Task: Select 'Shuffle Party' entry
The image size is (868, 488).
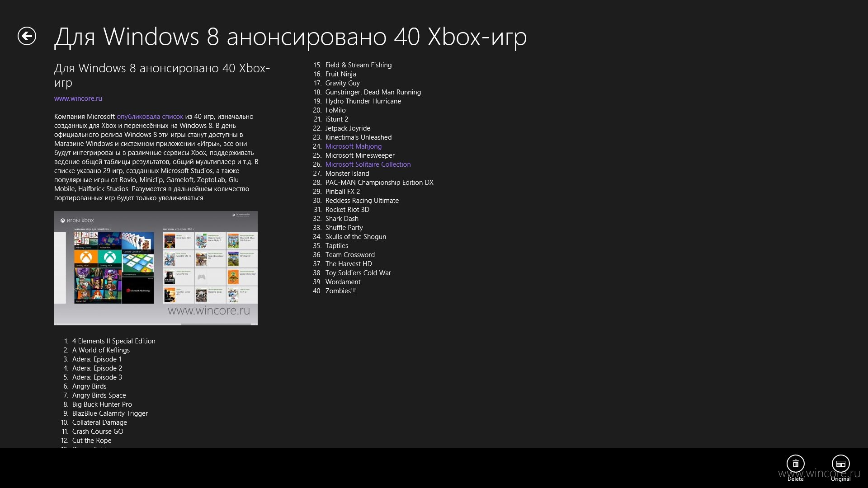Action: point(344,228)
